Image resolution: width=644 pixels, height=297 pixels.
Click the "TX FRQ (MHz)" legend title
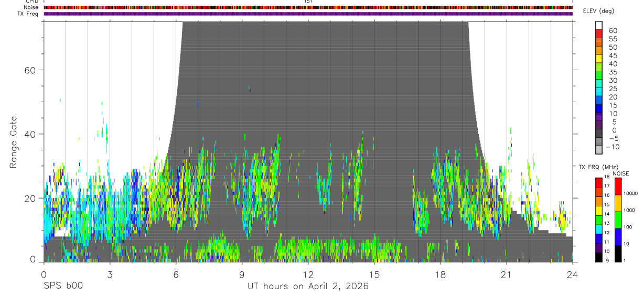[598, 167]
